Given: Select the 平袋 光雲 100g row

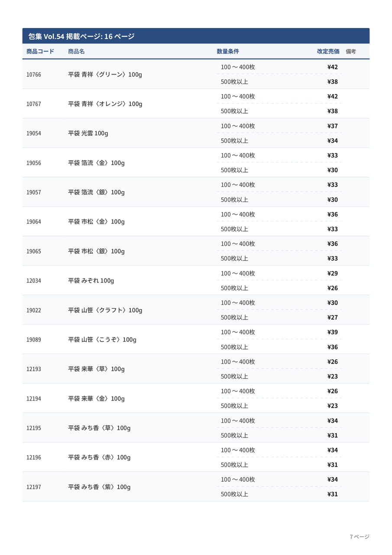Looking at the screenshot, I should [x=196, y=133].
